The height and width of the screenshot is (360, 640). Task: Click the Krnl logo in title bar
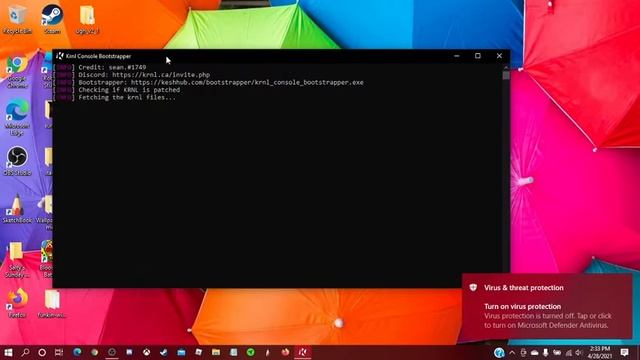point(60,56)
